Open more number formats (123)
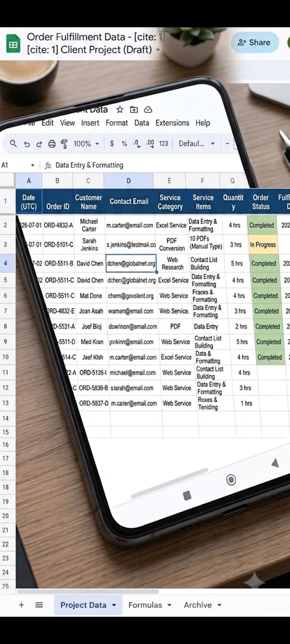This screenshot has height=644, width=290. [164, 144]
